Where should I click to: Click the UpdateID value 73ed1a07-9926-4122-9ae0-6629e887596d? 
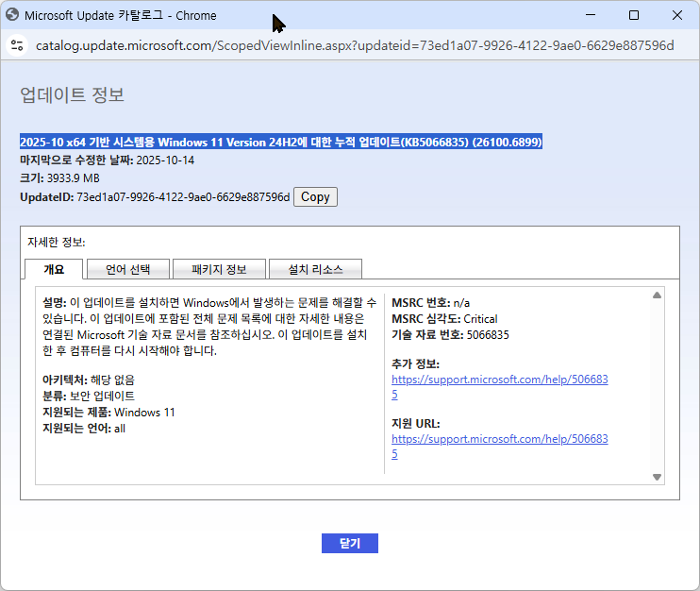[x=183, y=197]
